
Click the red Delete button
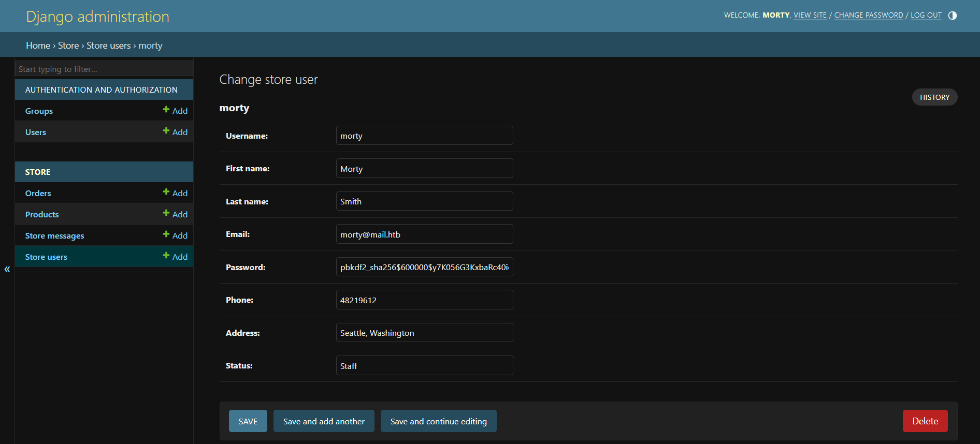(925, 421)
